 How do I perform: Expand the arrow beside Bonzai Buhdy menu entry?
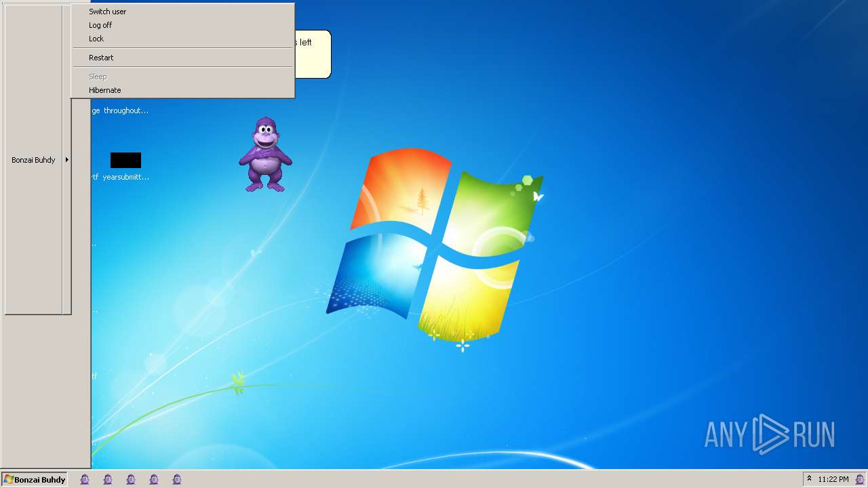point(67,160)
